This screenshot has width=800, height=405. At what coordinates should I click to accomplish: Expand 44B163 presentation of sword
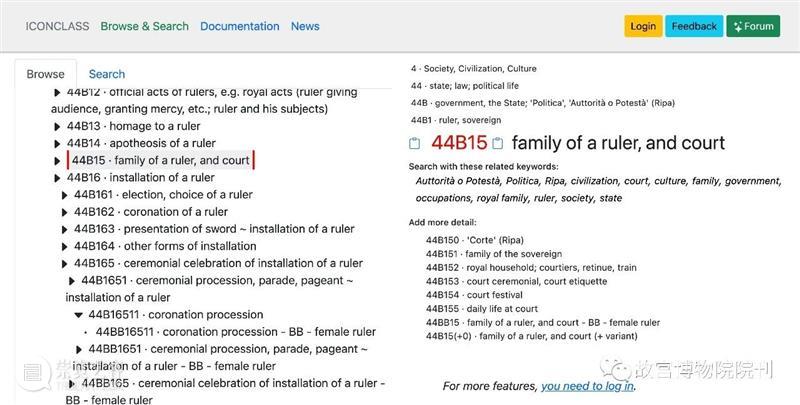coord(64,230)
